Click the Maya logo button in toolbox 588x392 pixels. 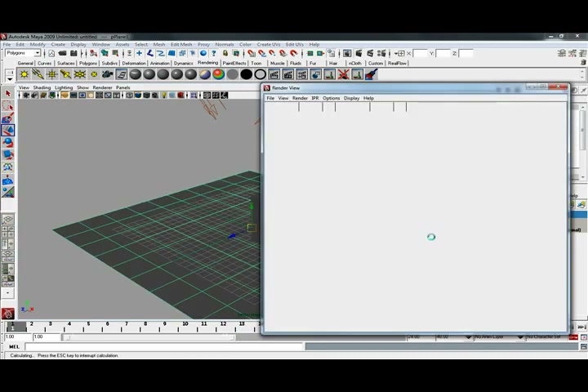(x=8, y=314)
